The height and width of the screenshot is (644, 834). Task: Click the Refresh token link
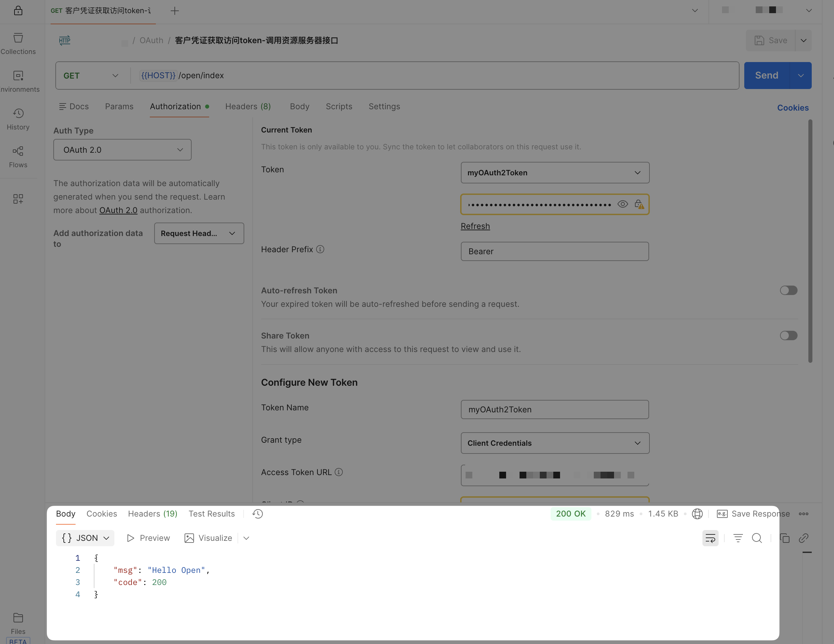(x=475, y=226)
